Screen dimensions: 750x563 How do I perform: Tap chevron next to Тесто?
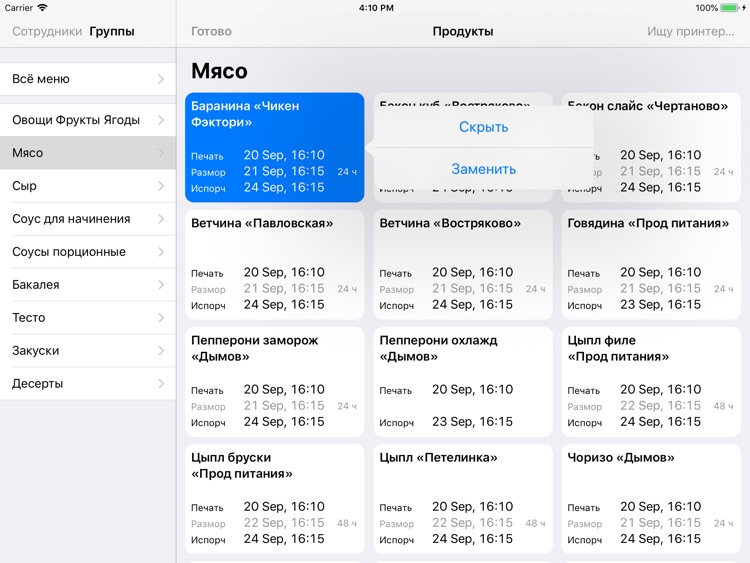pyautogui.click(x=161, y=318)
